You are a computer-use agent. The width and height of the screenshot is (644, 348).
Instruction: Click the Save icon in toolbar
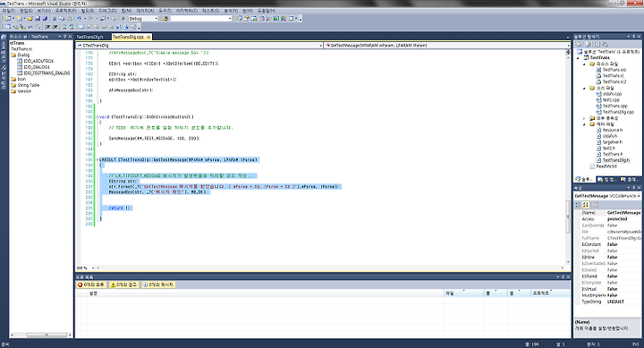click(x=38, y=19)
